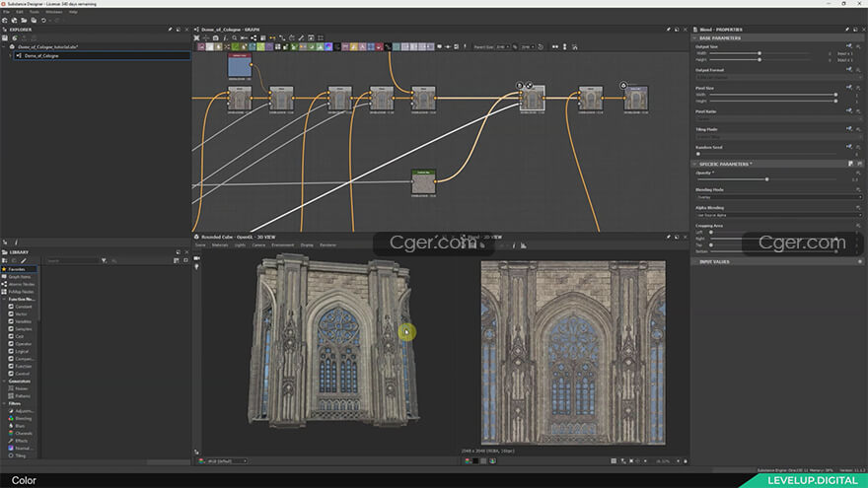Image resolution: width=868 pixels, height=488 pixels.
Task: Click the node share/link icon in graph toolbar
Action: [x=253, y=38]
